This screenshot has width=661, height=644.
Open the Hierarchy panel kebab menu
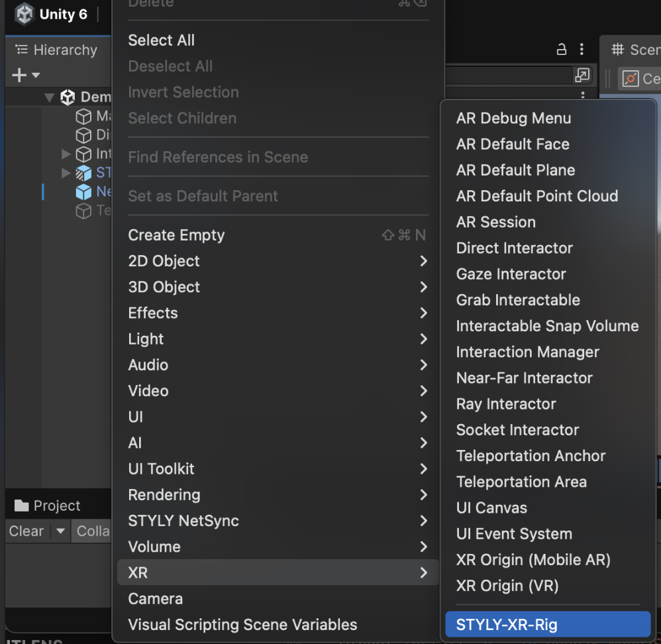[582, 50]
